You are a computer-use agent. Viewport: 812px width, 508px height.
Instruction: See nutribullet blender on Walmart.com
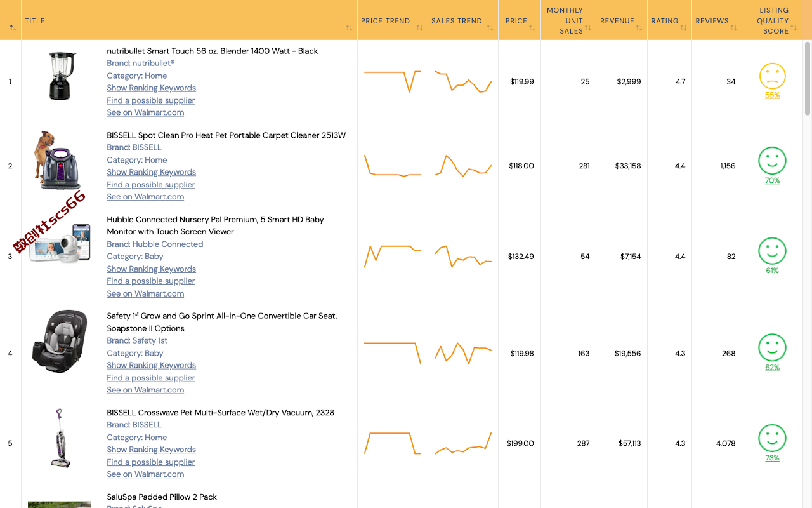tap(145, 112)
